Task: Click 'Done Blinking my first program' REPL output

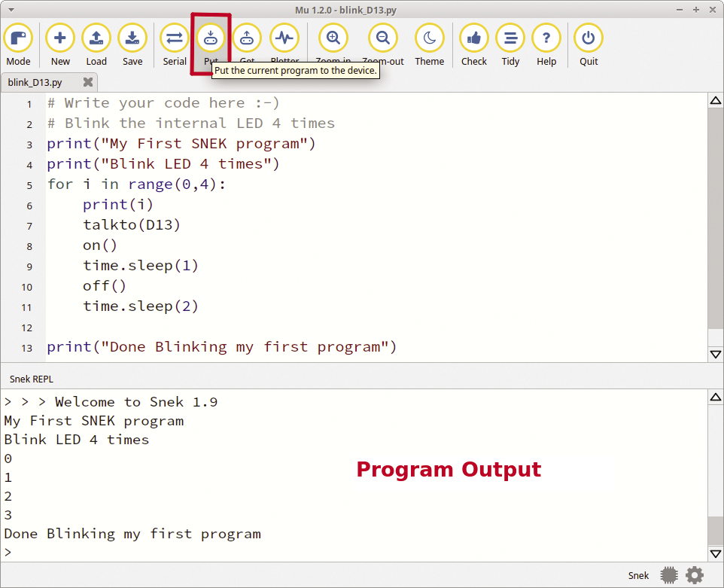Action: pyautogui.click(x=132, y=534)
